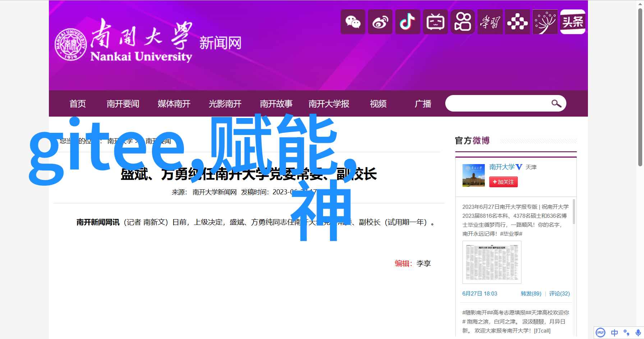Go to the 首页 home menu
The image size is (644, 339).
pos(78,104)
